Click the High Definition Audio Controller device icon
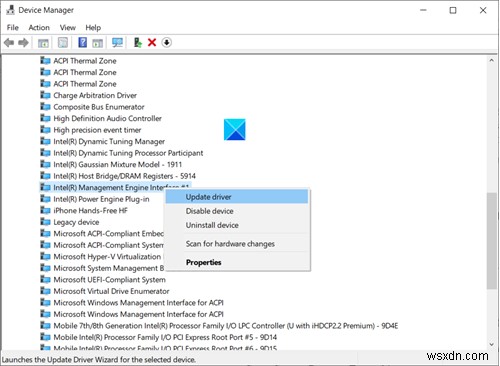500x366 pixels. pos(45,118)
